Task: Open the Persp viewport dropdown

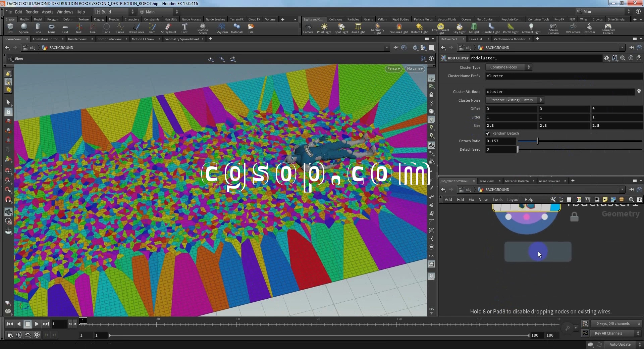Action: tap(393, 69)
